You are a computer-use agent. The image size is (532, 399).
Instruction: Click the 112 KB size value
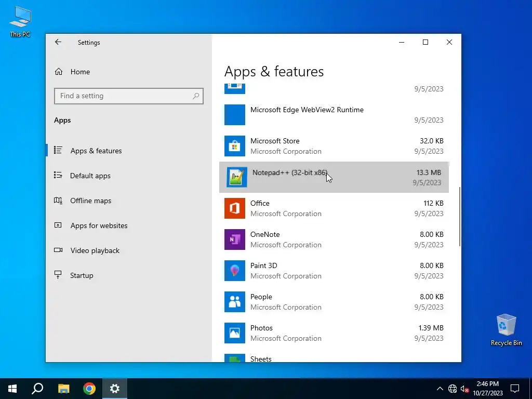coord(433,203)
